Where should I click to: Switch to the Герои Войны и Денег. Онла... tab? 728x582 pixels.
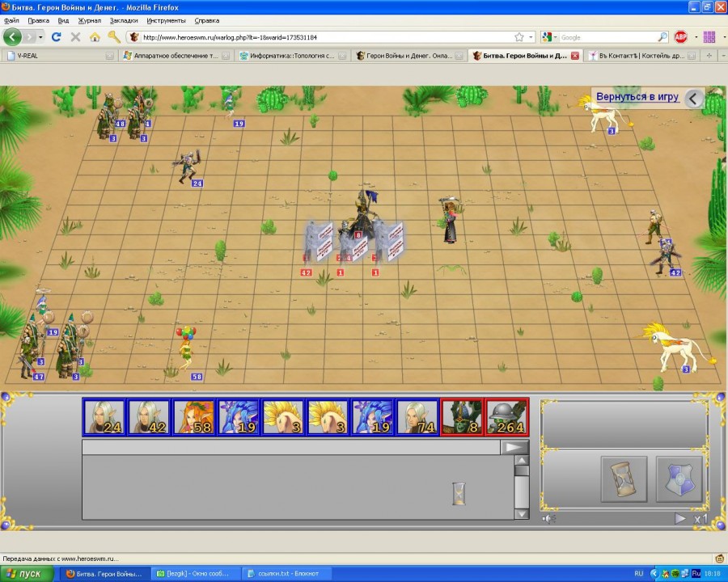(409, 56)
